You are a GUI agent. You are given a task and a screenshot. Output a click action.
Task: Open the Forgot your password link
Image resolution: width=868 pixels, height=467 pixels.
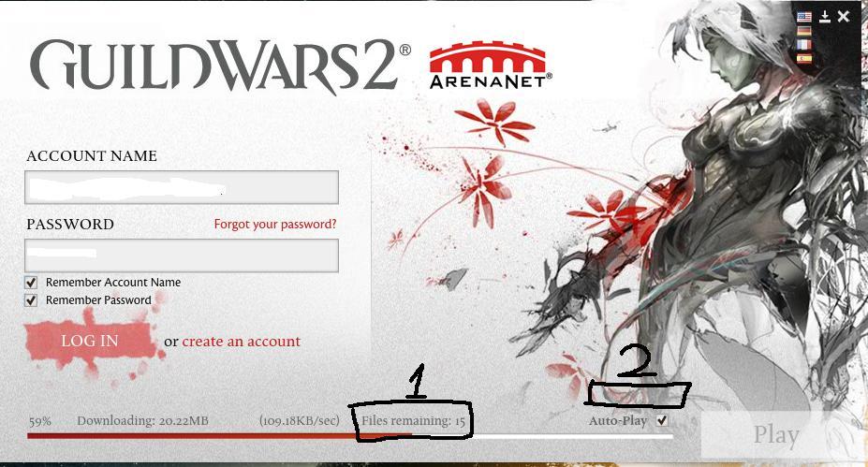[275, 224]
